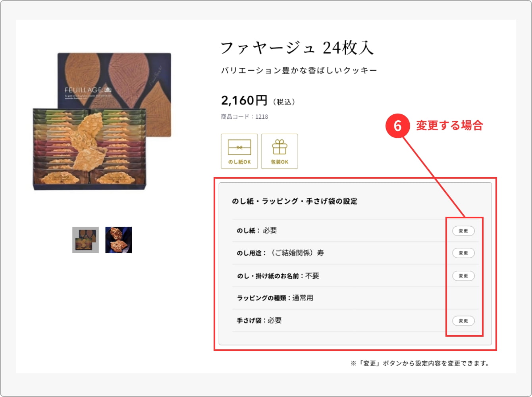
Task: Select the cookie close-up thumbnail
Action: 118,240
